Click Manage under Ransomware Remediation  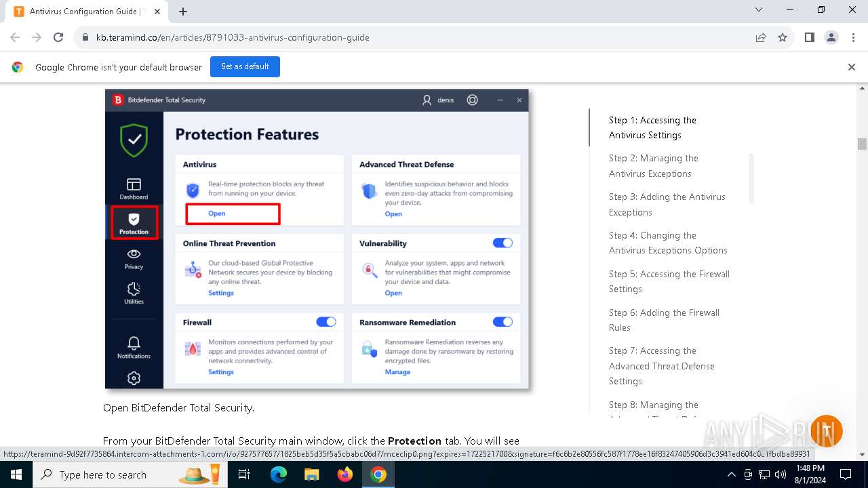click(397, 372)
